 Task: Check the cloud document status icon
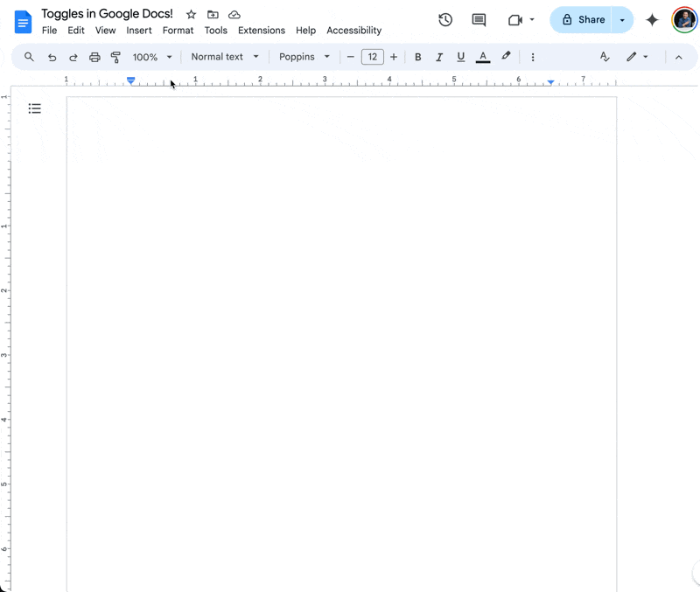[234, 15]
